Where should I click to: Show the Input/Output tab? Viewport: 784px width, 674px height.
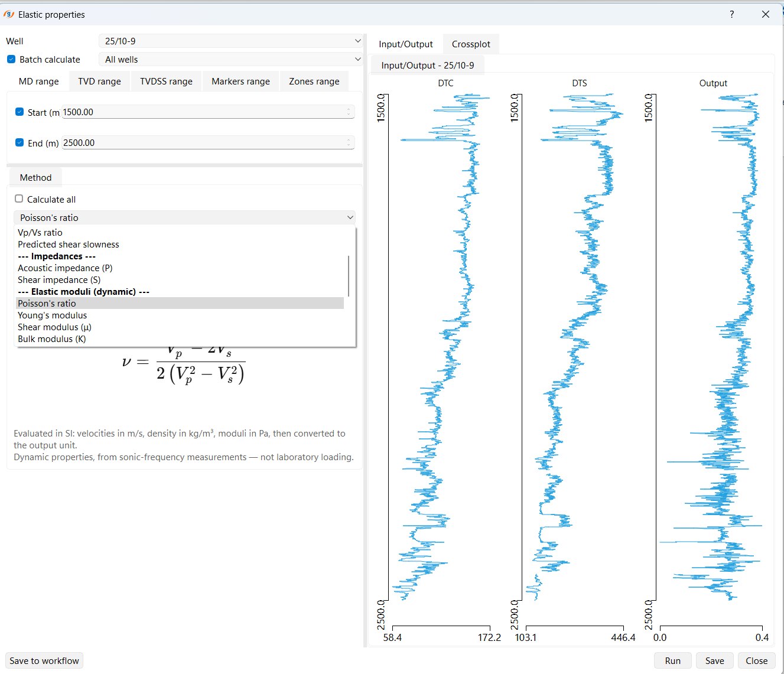(406, 44)
